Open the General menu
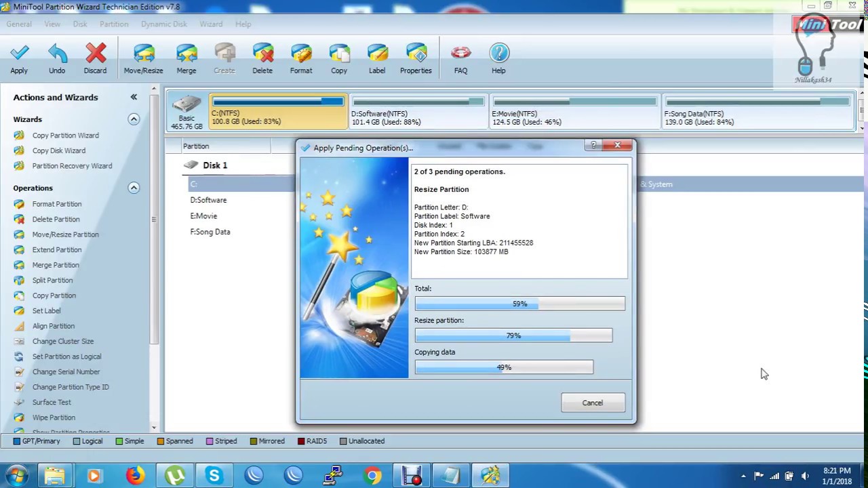 click(x=19, y=24)
